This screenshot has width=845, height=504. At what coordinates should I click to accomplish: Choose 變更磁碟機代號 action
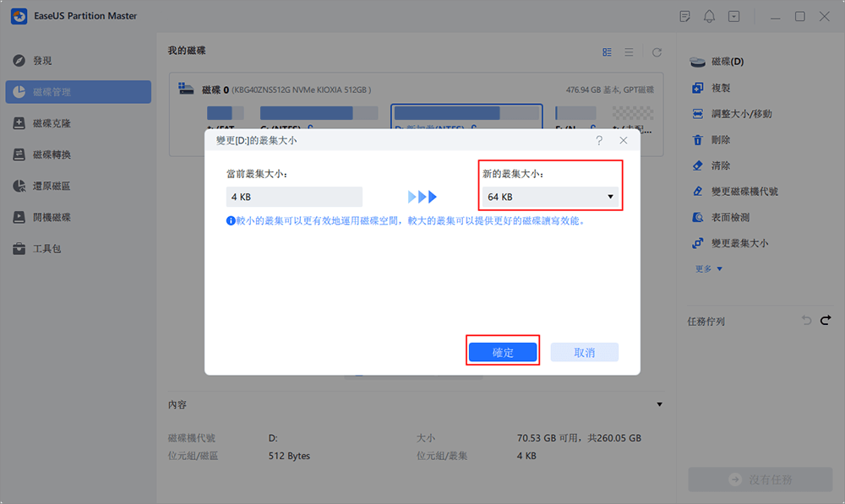735,191
